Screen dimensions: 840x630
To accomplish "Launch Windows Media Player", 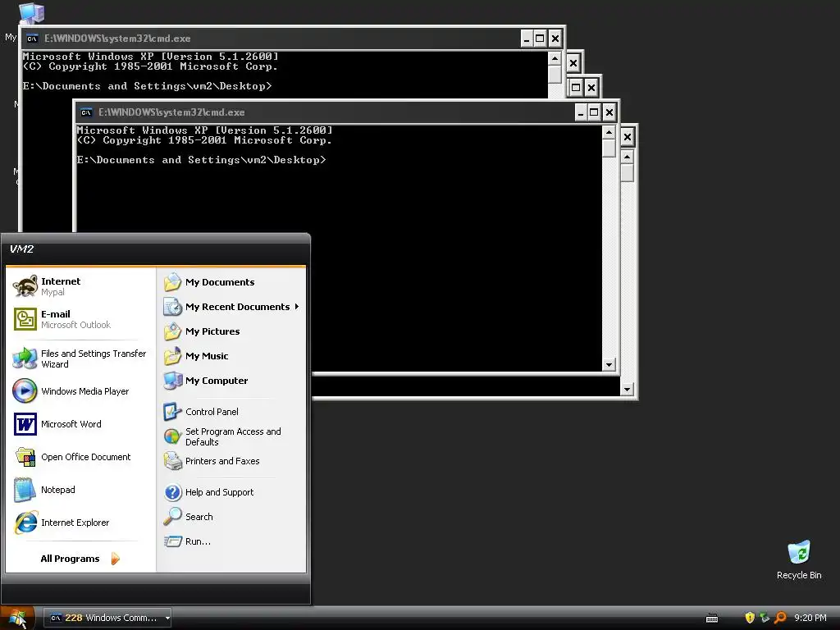I will coord(80,391).
